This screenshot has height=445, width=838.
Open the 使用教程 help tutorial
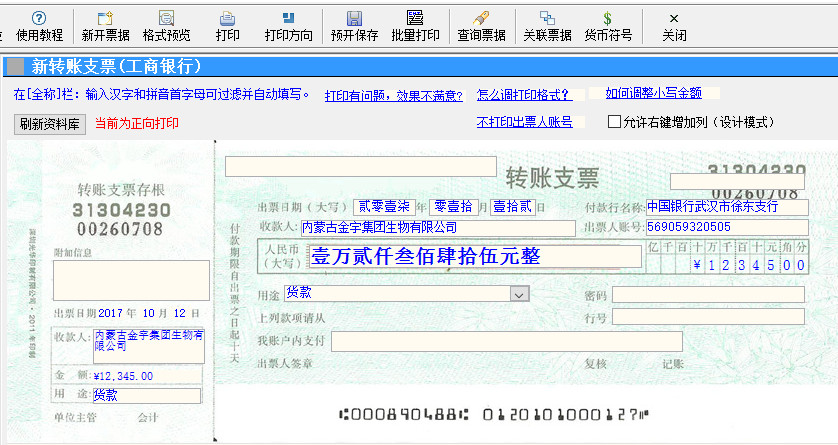point(39,27)
